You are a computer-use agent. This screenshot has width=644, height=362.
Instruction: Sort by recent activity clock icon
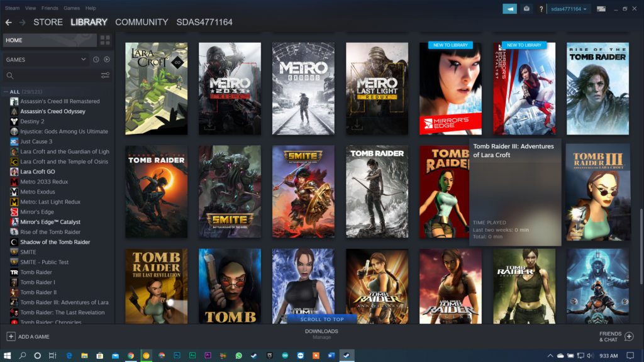click(96, 60)
